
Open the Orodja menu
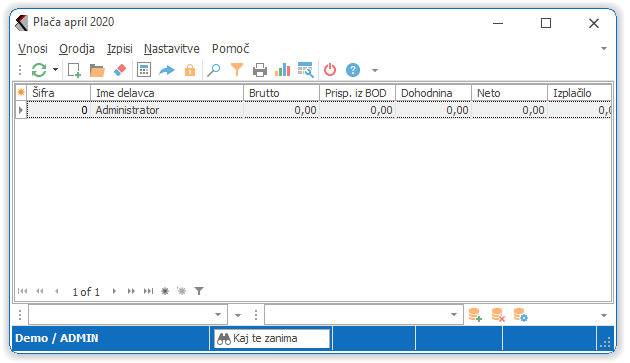[x=77, y=49]
